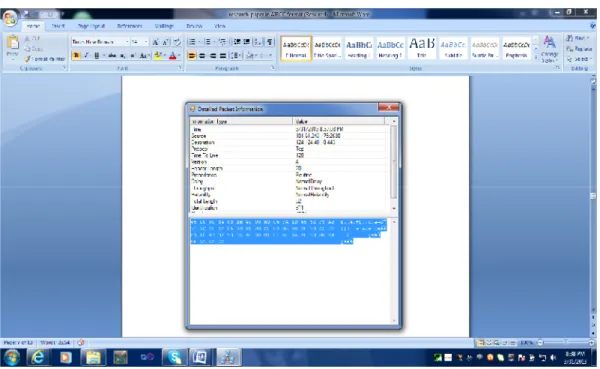Toggle Underline formatting in the ribbon
Viewport: 600px width, 369px height.
coord(96,56)
